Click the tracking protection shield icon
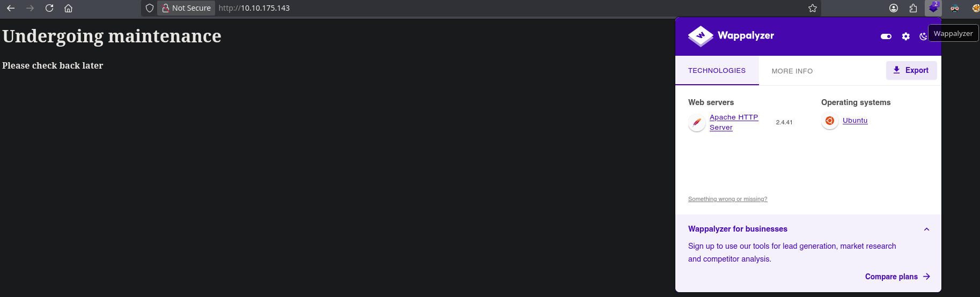Screen dimensions: 980x297 150,8
